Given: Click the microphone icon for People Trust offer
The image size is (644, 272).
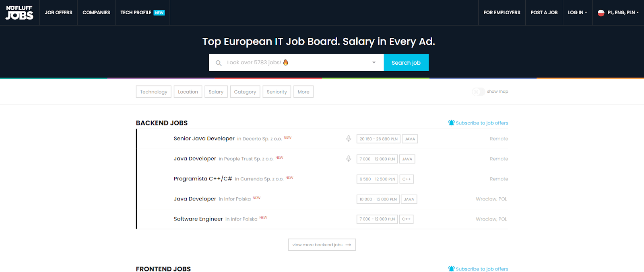Looking at the screenshot, I should (x=349, y=159).
